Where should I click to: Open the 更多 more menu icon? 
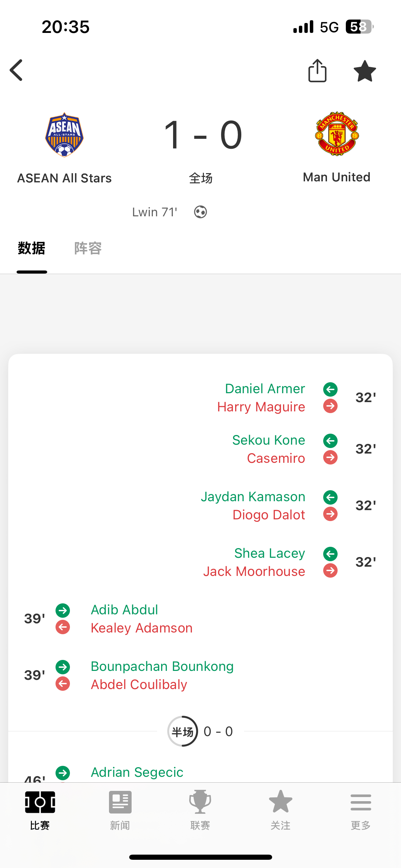click(361, 802)
